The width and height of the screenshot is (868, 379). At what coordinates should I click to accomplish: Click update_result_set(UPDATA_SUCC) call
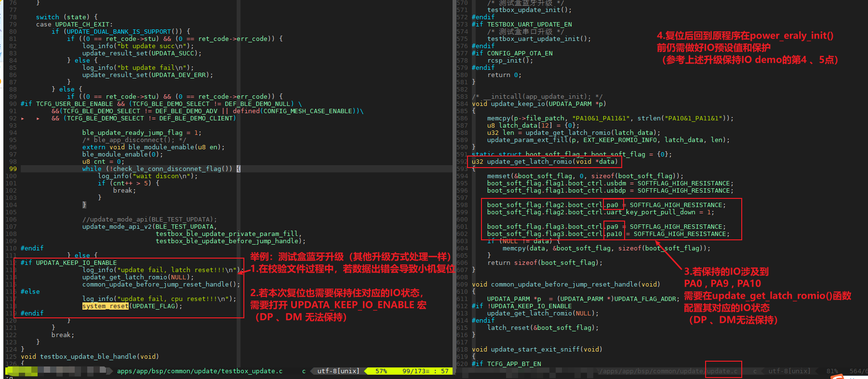(142, 53)
